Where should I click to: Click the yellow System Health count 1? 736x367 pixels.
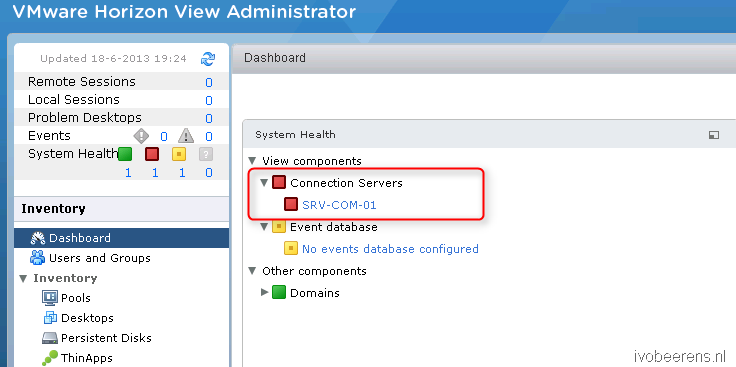tap(182, 173)
